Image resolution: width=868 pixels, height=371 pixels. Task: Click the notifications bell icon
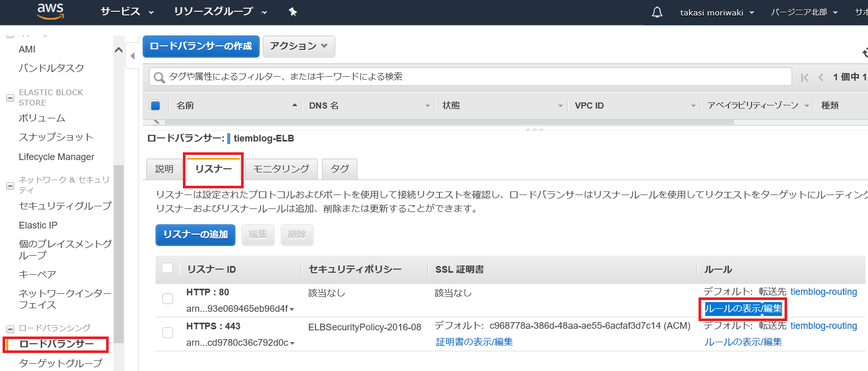pos(657,12)
